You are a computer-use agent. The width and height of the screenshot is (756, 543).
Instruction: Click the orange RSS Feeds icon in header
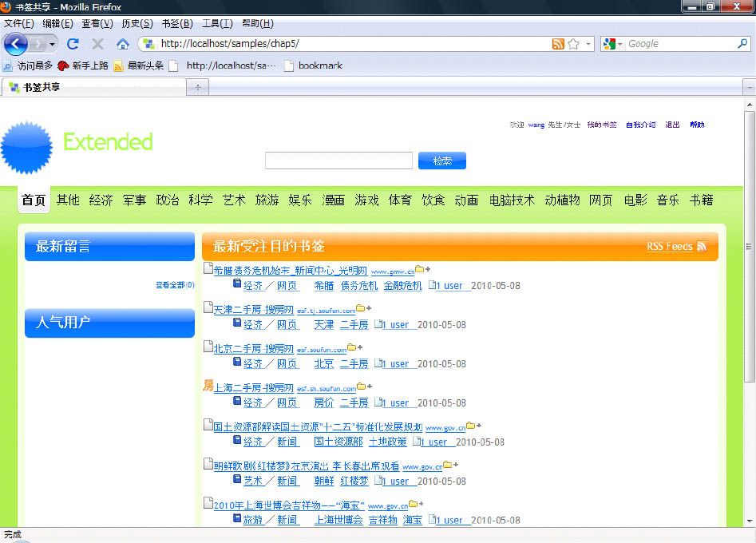coord(702,247)
